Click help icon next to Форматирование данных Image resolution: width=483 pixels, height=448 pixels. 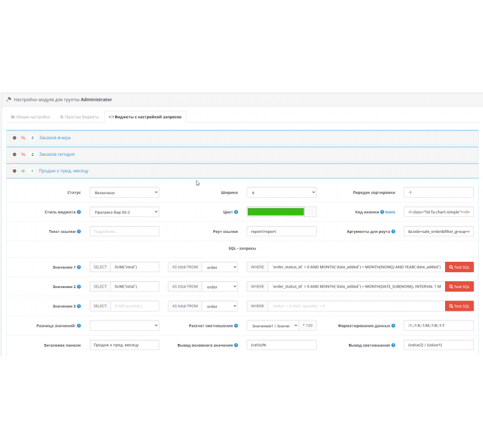point(393,325)
